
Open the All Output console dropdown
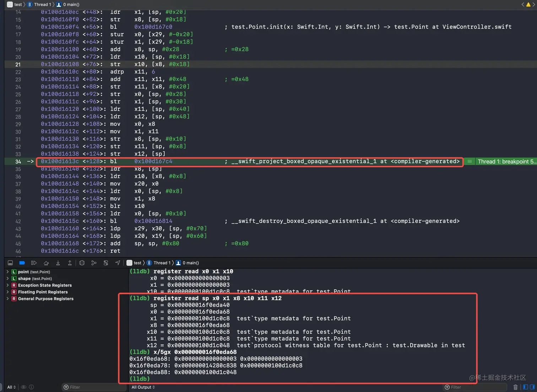(143, 387)
